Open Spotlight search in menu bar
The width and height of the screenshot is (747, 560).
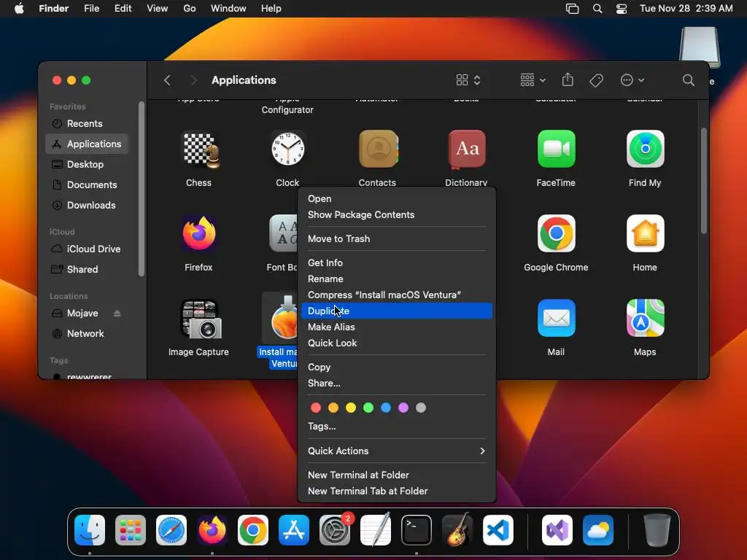point(597,9)
